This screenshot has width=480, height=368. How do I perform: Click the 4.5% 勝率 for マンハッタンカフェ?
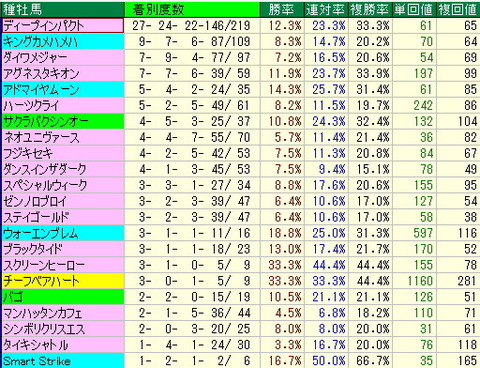[288, 313]
